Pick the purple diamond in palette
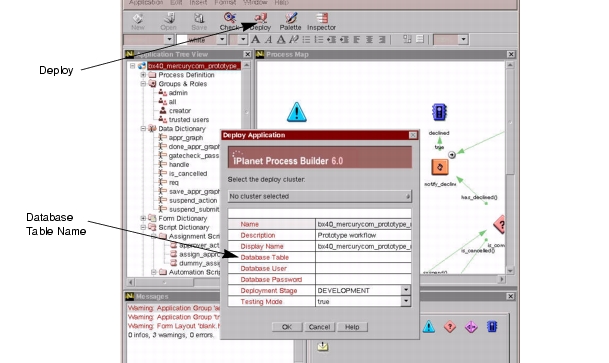Screen dimensions: 609x363 [x=471, y=327]
